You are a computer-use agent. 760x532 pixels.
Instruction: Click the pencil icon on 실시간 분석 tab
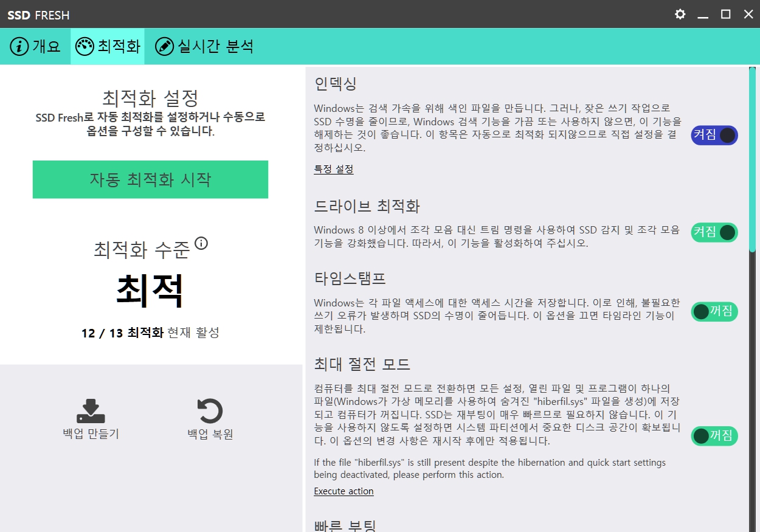(164, 46)
